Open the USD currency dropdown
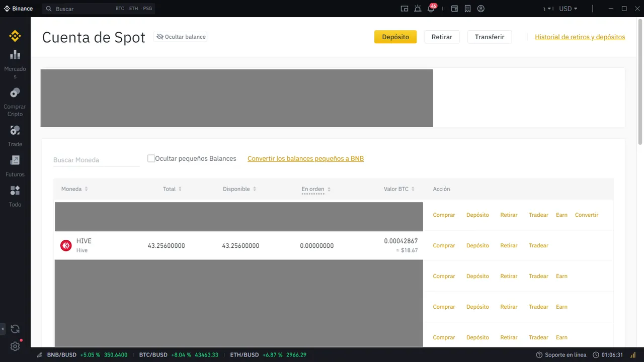The width and height of the screenshot is (644, 362). [x=568, y=9]
